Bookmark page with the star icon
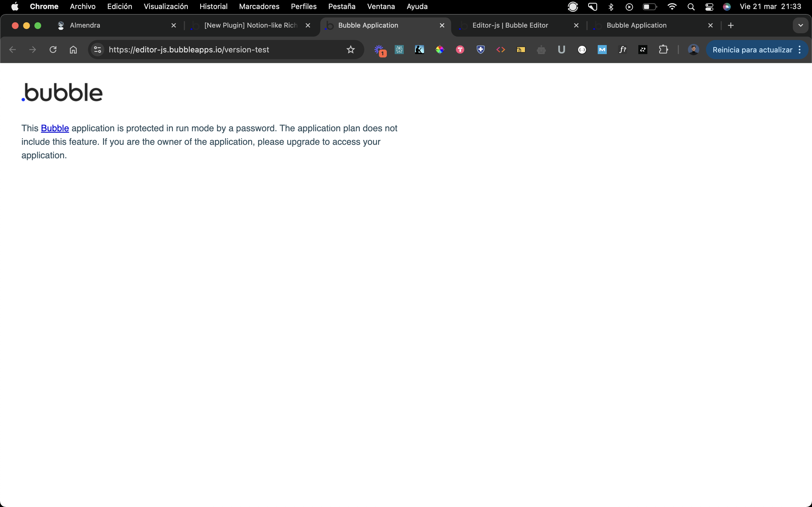Screen dimensions: 812x507 tap(351, 50)
